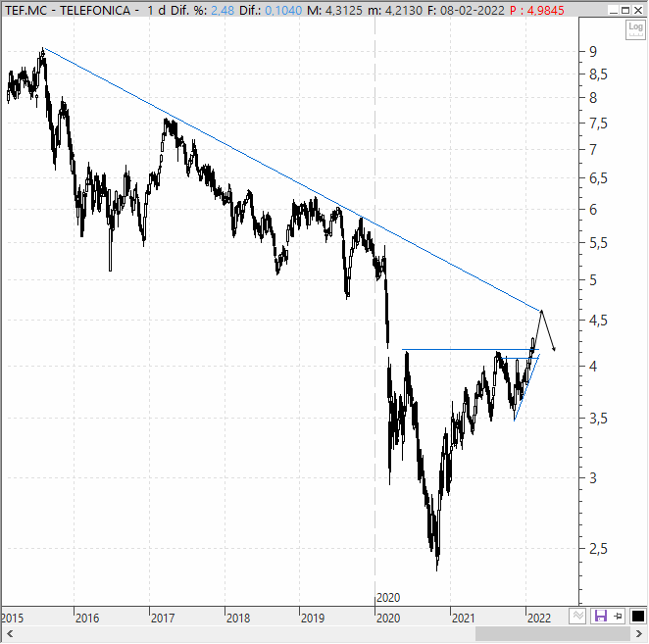The height and width of the screenshot is (644, 649).
Task: Click the horizontal scrollbar thumb
Action: pos(553,633)
